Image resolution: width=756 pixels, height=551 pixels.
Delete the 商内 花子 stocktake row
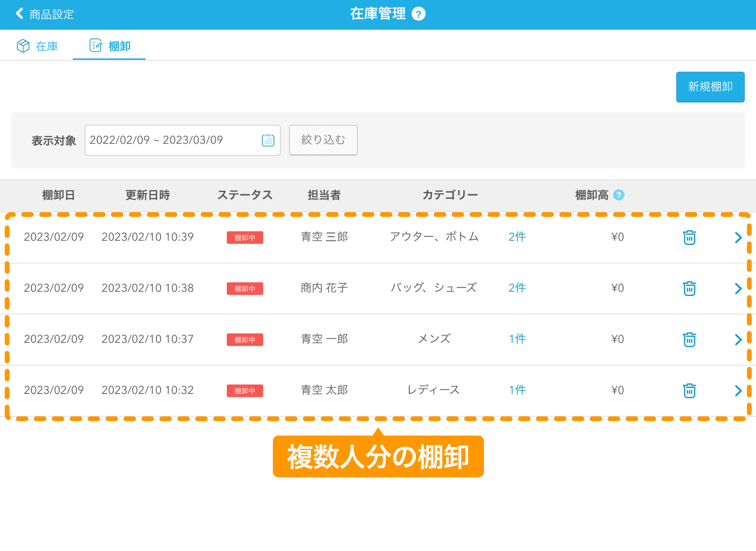click(x=689, y=288)
